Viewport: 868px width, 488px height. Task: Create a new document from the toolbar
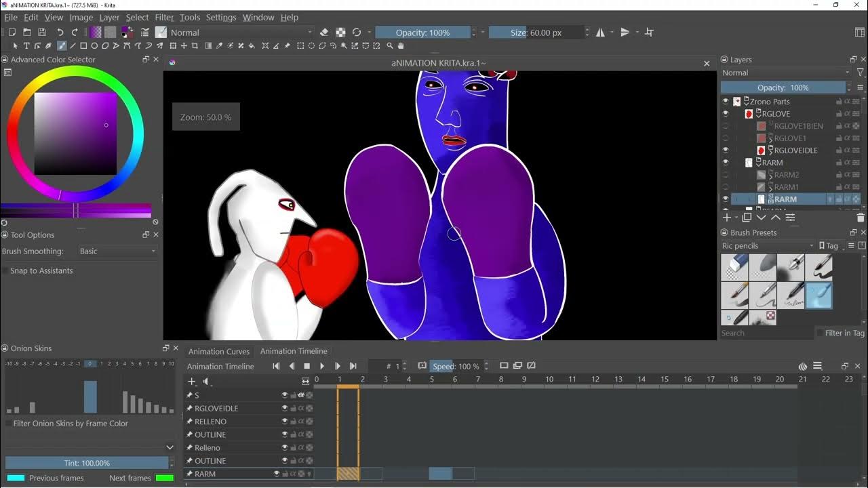pos(12,32)
